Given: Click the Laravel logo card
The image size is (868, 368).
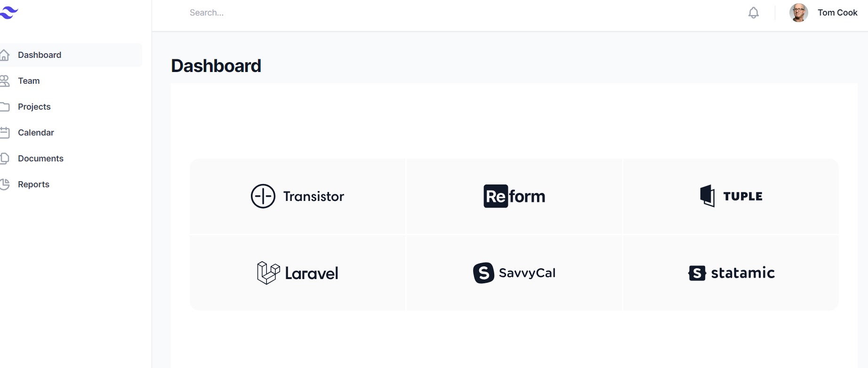Looking at the screenshot, I should point(297,273).
